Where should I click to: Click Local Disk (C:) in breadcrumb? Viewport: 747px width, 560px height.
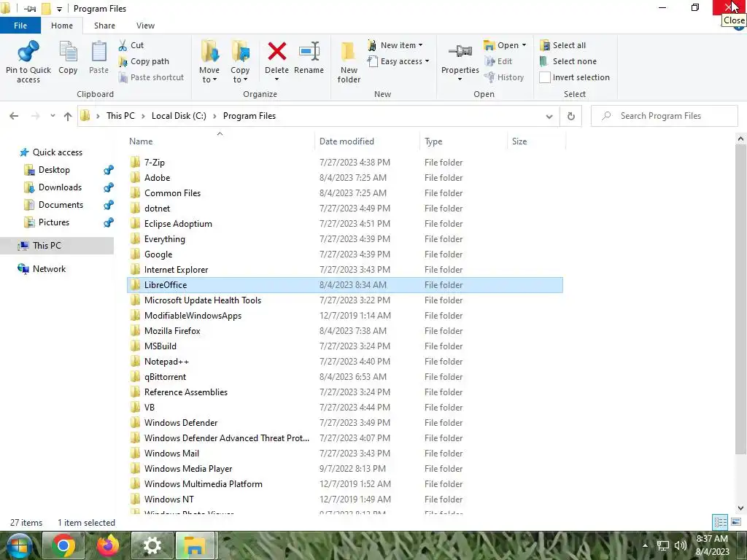179,116
